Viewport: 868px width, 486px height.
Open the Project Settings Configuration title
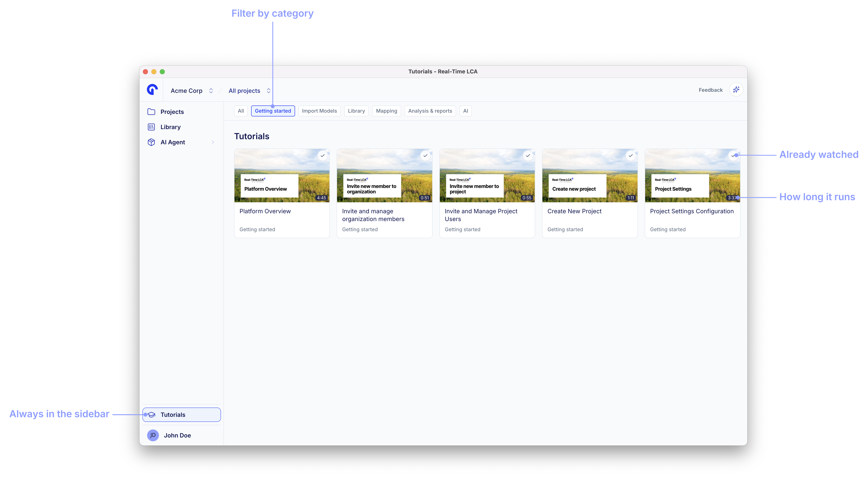691,211
